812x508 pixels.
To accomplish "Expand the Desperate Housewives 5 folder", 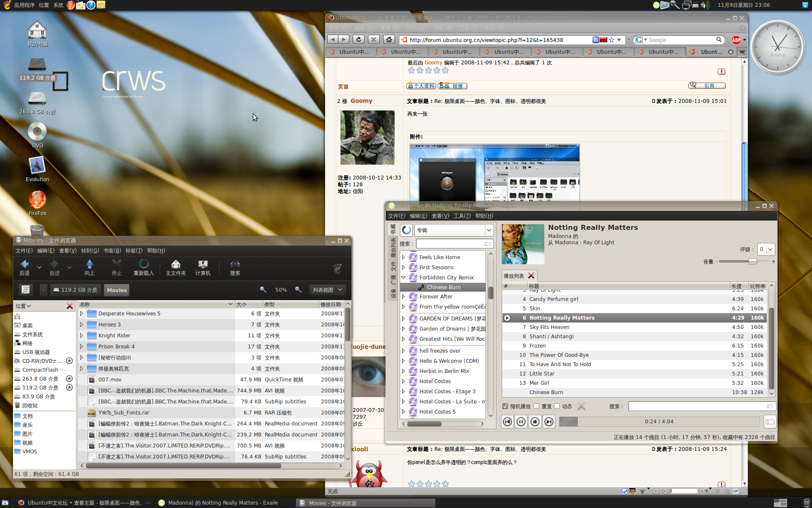I will pos(82,313).
